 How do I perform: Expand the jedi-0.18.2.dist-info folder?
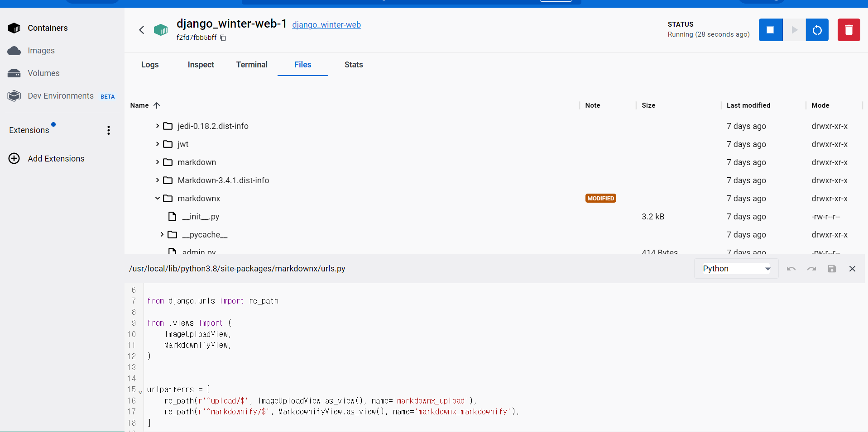tap(157, 126)
